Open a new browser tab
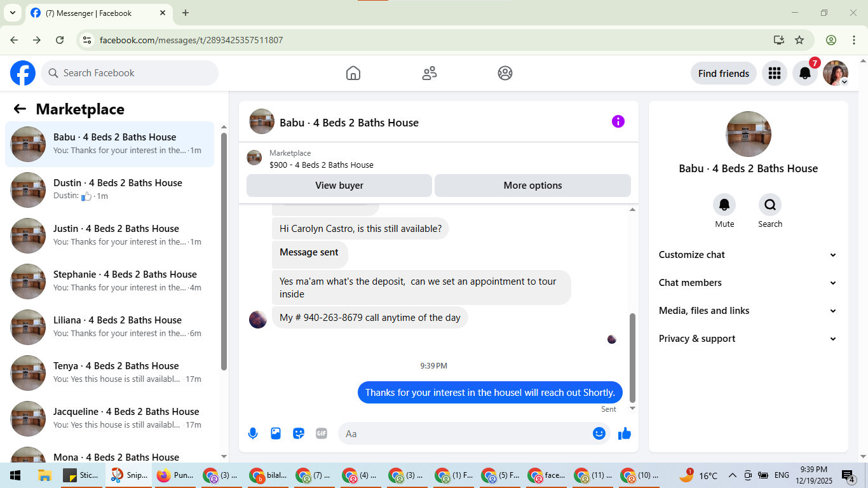This screenshot has height=488, width=868. 186,13
